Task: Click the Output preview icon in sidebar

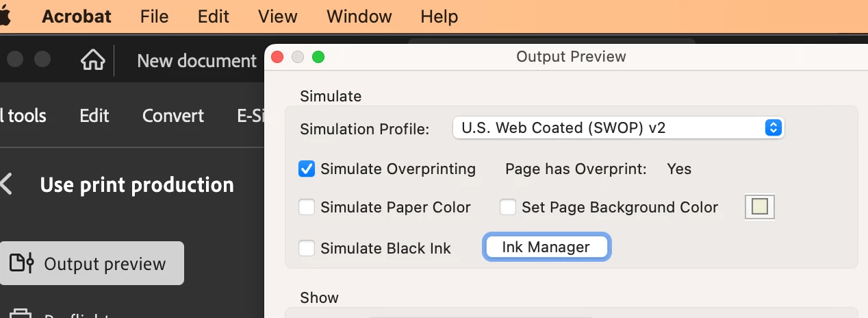Action: (x=22, y=263)
